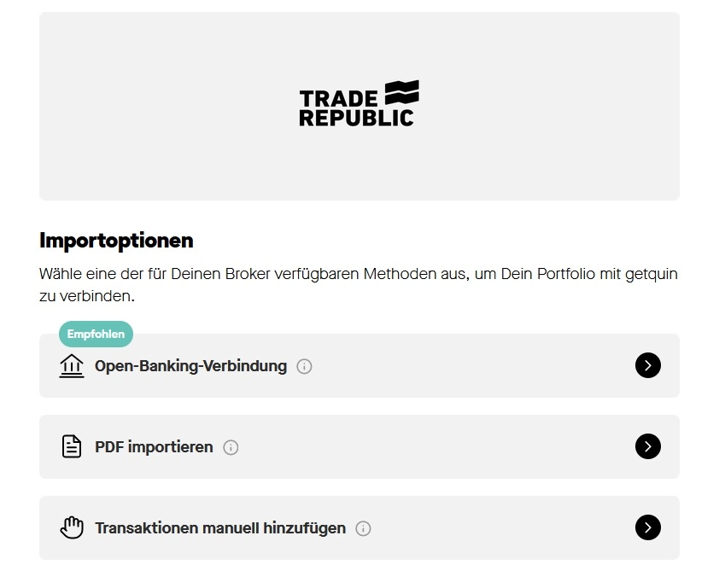Select the Open-Banking-Verbindung label

pyautogui.click(x=190, y=366)
